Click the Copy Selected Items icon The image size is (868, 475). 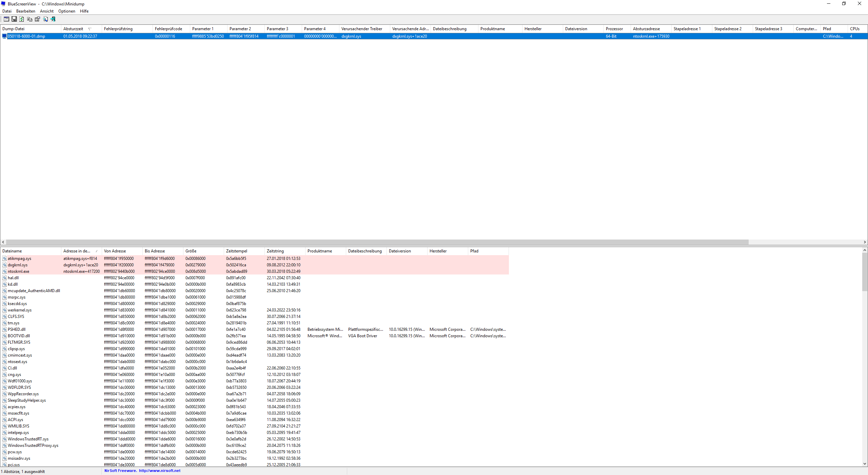pos(29,19)
